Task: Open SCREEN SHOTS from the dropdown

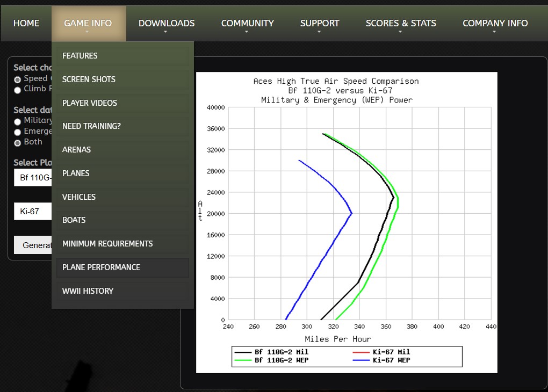Action: 122,79
